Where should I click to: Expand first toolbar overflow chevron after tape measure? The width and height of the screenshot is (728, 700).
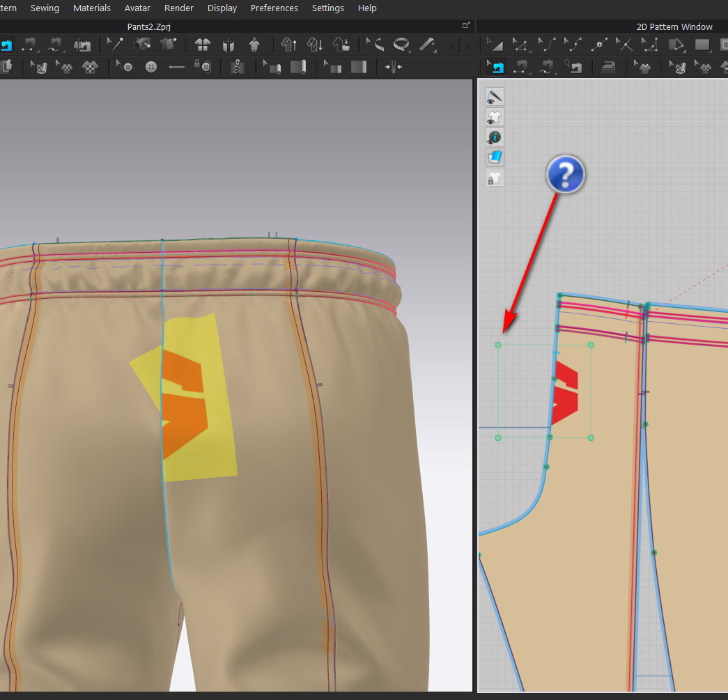click(450, 46)
